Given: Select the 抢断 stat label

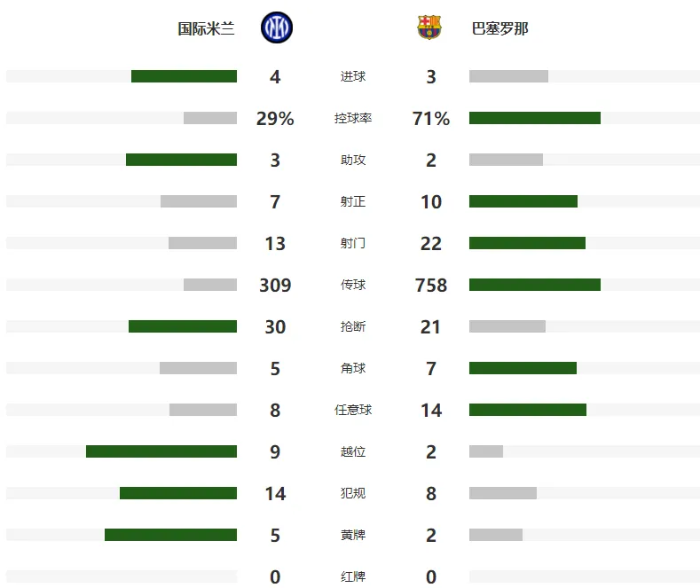Looking at the screenshot, I should 353,326.
